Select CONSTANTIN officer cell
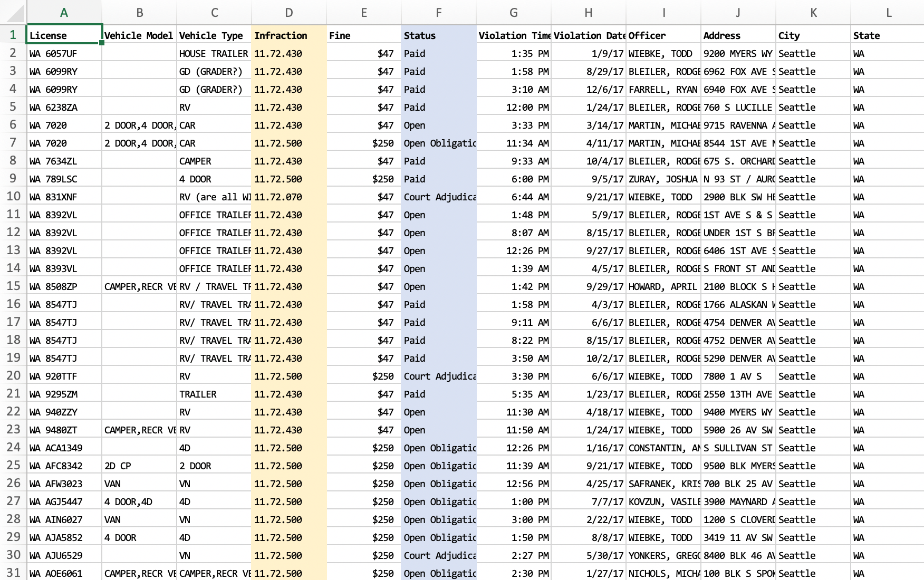Viewport: 924px width, 580px height. tap(663, 448)
